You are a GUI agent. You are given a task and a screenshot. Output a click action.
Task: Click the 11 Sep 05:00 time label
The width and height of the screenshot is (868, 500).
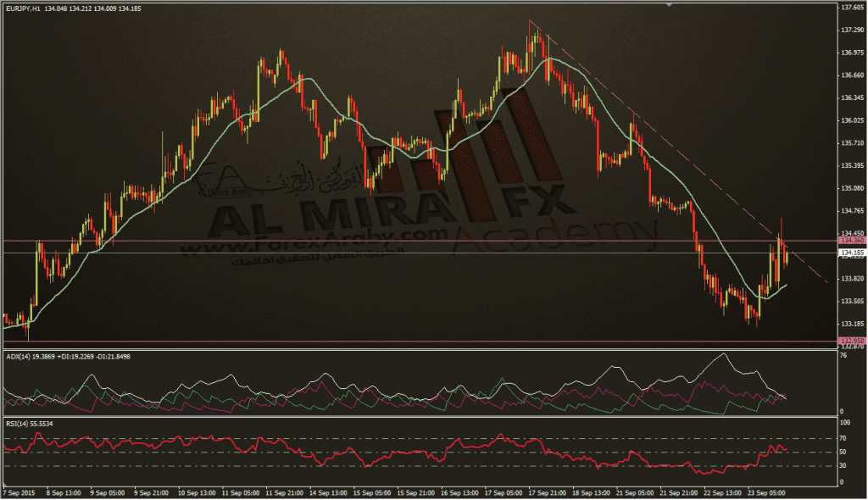[x=241, y=493]
